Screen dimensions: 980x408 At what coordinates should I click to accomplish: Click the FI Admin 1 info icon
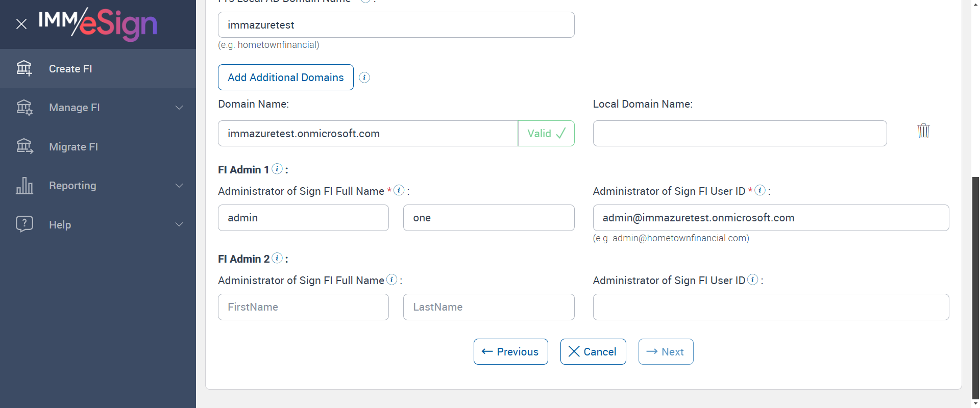tap(277, 169)
